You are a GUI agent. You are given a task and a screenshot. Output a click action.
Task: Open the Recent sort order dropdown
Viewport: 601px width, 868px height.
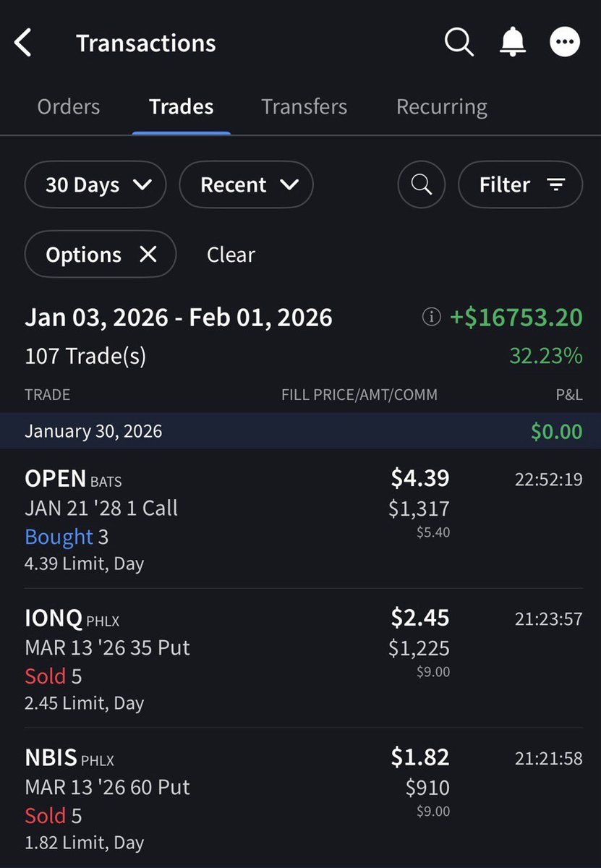coord(246,184)
